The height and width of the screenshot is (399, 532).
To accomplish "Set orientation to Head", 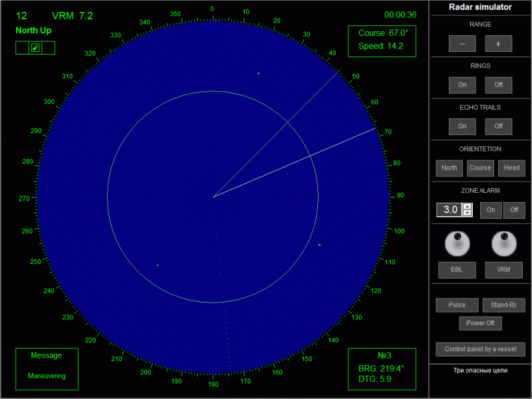I will tap(511, 168).
